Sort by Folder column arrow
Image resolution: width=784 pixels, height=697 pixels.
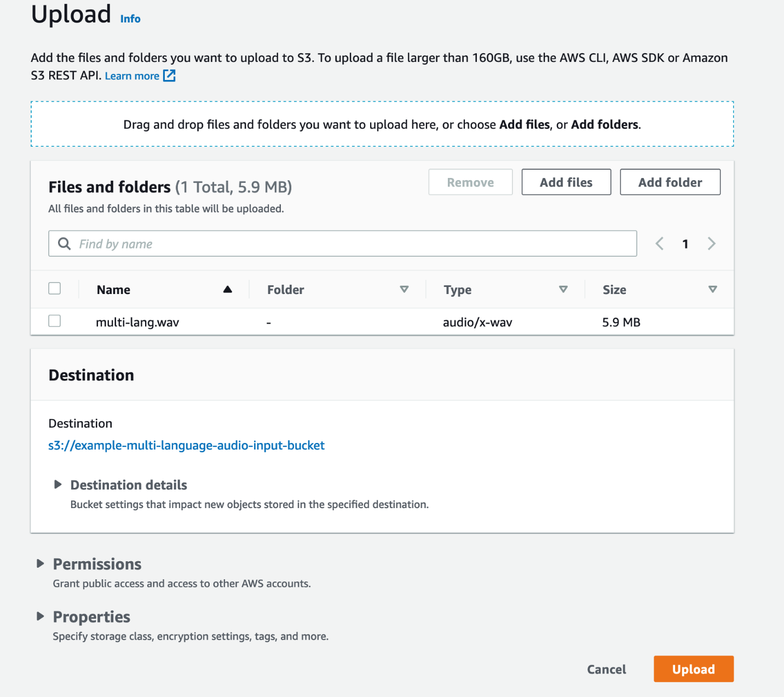pos(404,290)
